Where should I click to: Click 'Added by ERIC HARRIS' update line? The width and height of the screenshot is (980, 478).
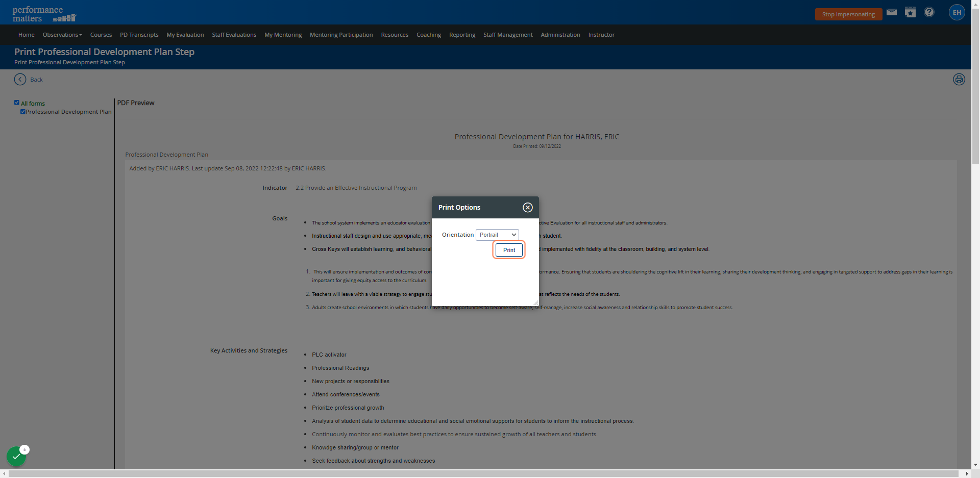tap(228, 168)
